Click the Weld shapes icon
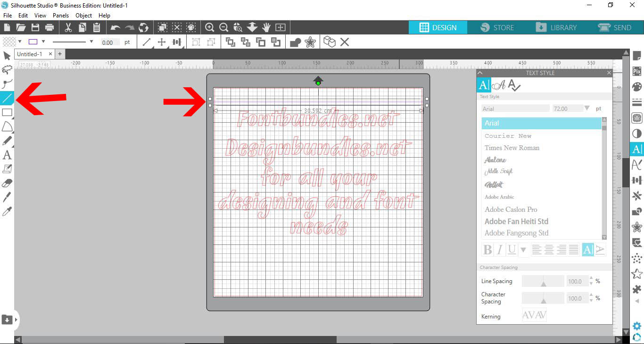 pyautogui.click(x=296, y=42)
